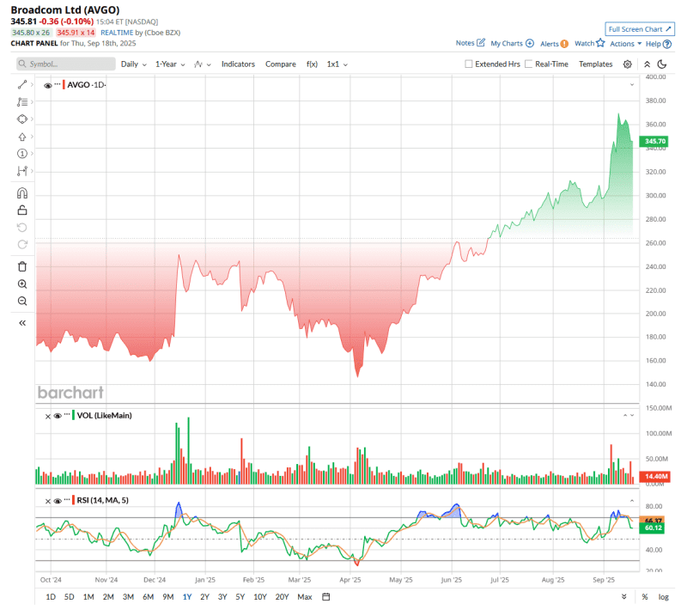
Task: Zoom in using the magnifier plus icon
Action: pos(22,284)
